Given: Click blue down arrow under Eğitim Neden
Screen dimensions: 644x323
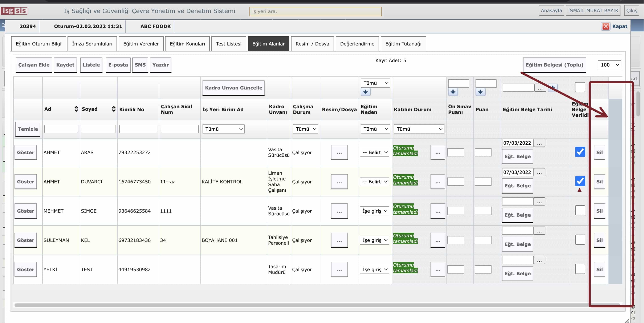Looking at the screenshot, I should (x=365, y=92).
